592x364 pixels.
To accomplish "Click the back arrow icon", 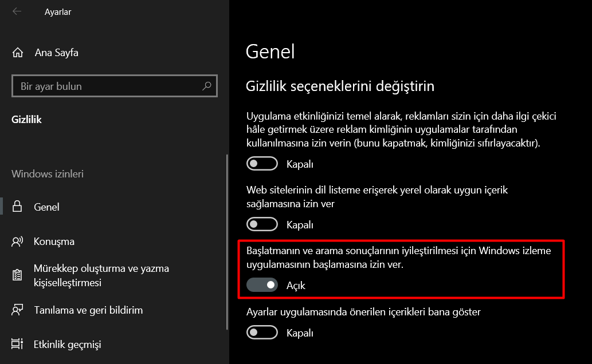I will [x=17, y=11].
